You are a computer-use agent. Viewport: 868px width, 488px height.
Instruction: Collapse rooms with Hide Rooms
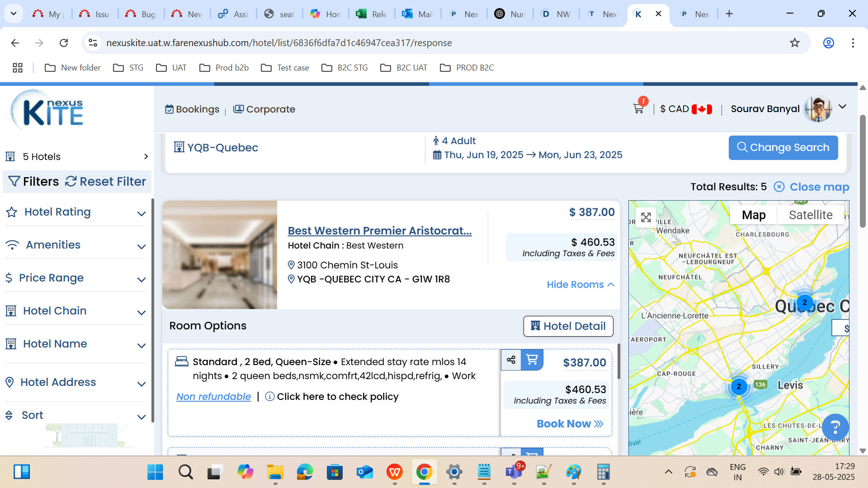pyautogui.click(x=580, y=285)
